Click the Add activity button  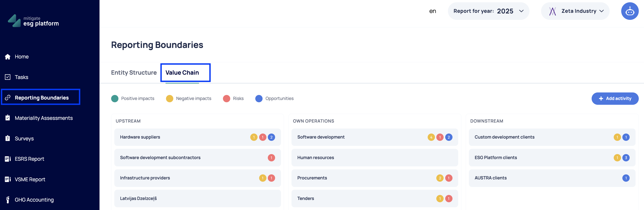point(615,98)
